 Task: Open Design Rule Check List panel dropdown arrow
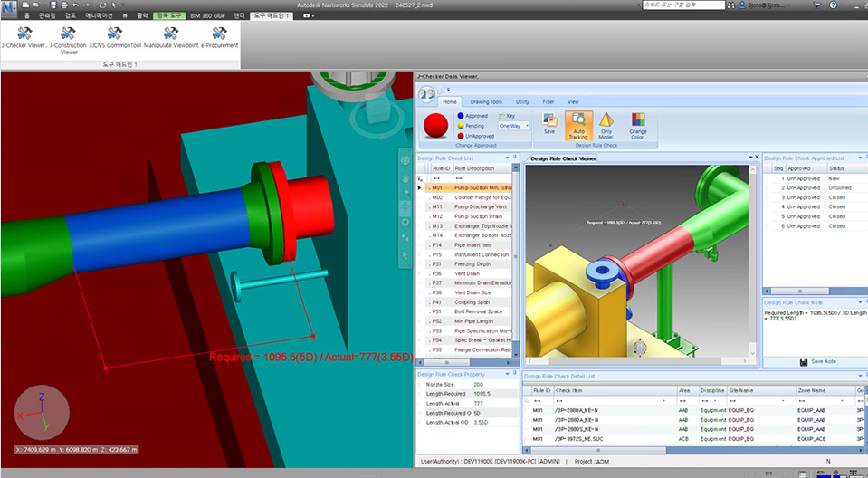point(507,158)
